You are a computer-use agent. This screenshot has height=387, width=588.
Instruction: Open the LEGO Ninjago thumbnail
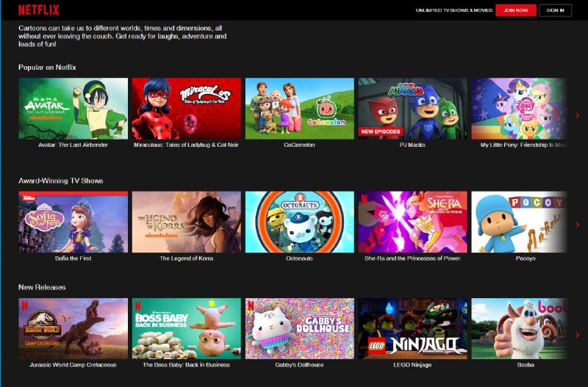(x=412, y=328)
